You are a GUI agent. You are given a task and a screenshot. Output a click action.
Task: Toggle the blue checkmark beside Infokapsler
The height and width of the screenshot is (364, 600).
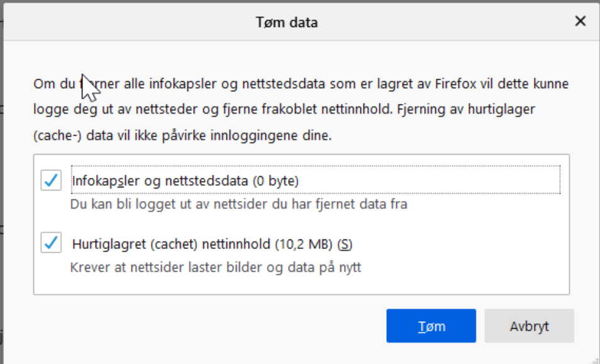pos(51,180)
